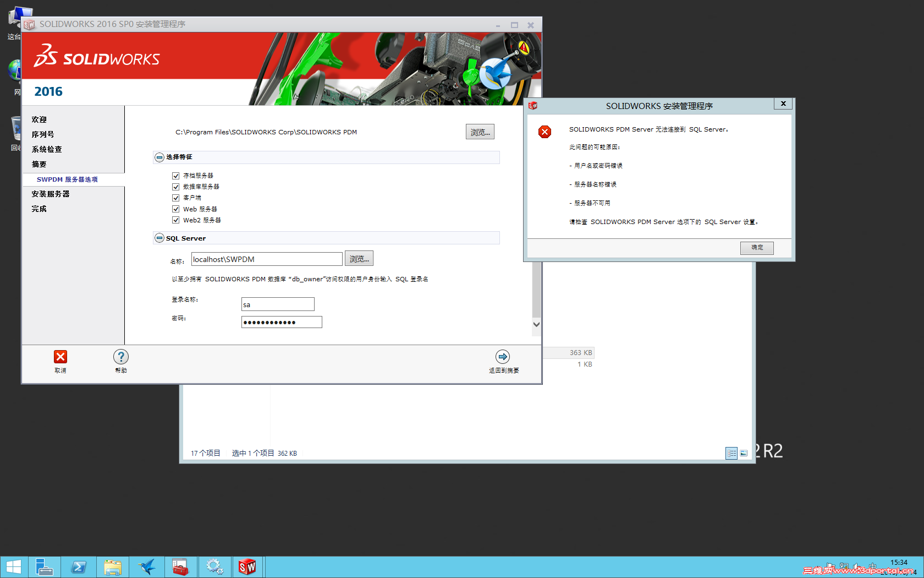
Task: Select 欢迎 (Welcome) in the sidebar
Action: click(x=39, y=119)
